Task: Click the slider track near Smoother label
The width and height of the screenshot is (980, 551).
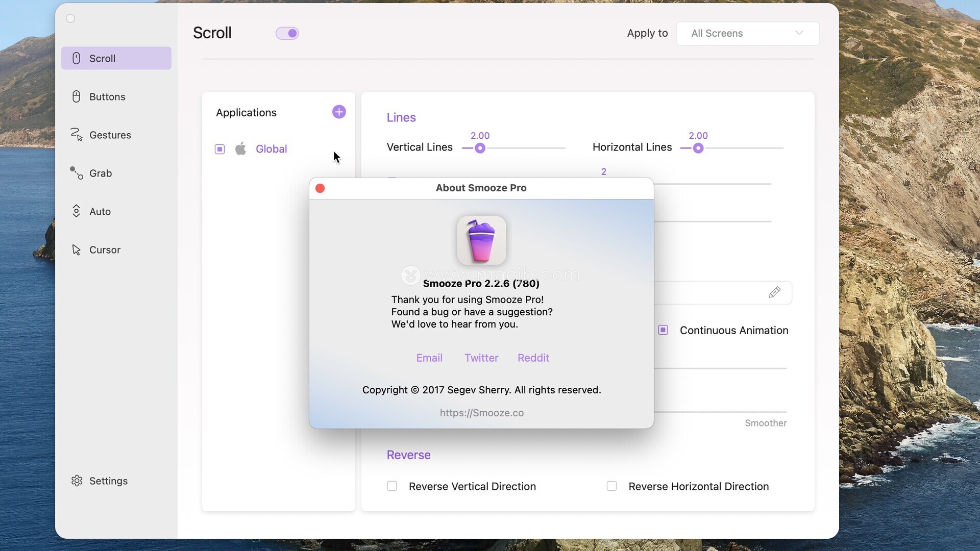Action: pyautogui.click(x=720, y=412)
